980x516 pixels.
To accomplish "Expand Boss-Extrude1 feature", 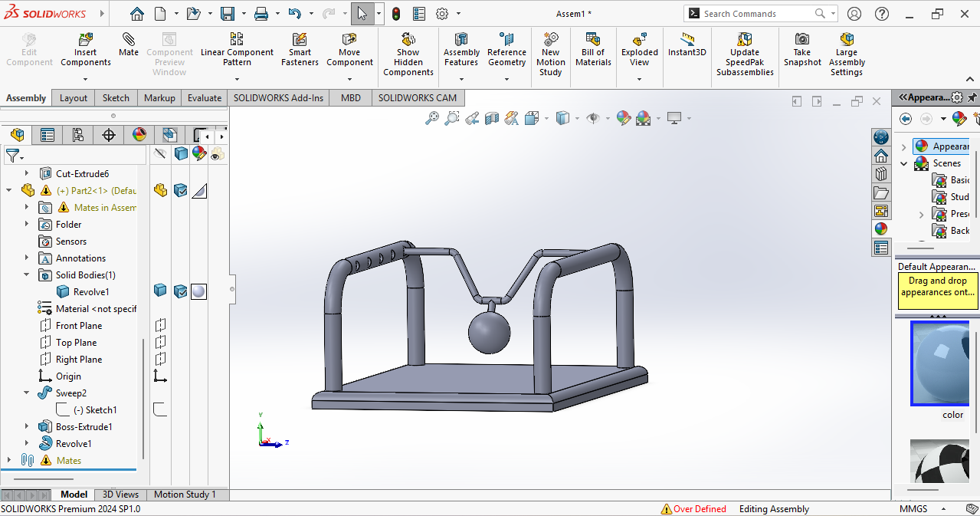I will [x=27, y=426].
